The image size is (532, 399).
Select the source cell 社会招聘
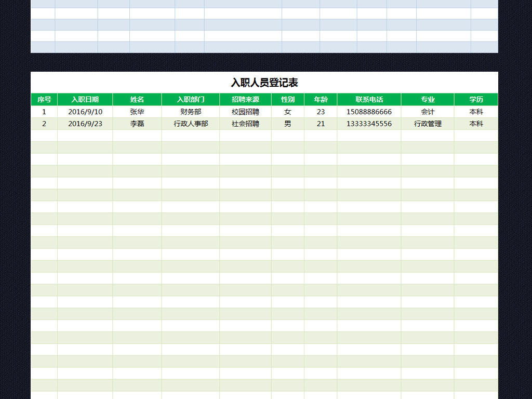pyautogui.click(x=245, y=124)
